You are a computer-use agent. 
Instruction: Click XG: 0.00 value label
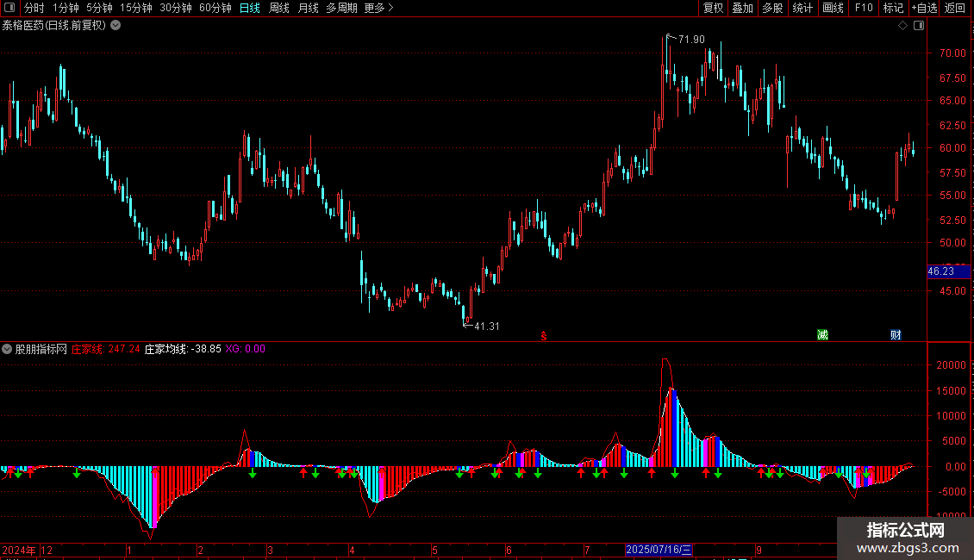click(246, 349)
